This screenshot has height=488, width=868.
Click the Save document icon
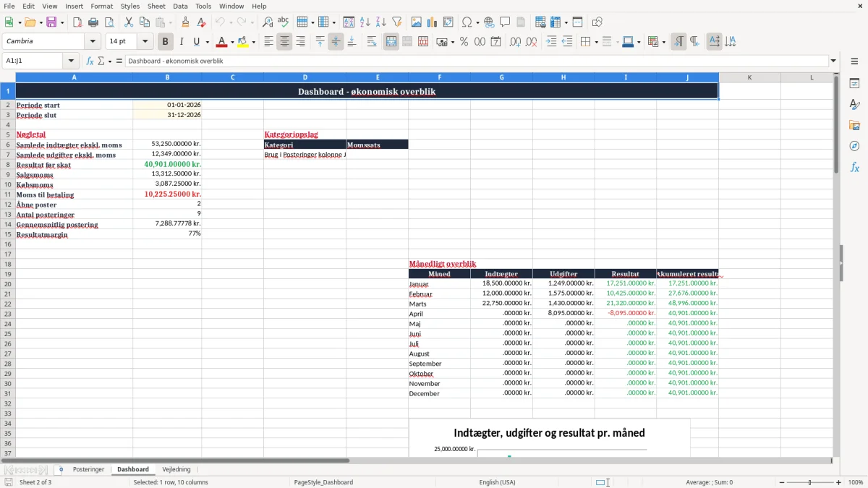click(51, 22)
